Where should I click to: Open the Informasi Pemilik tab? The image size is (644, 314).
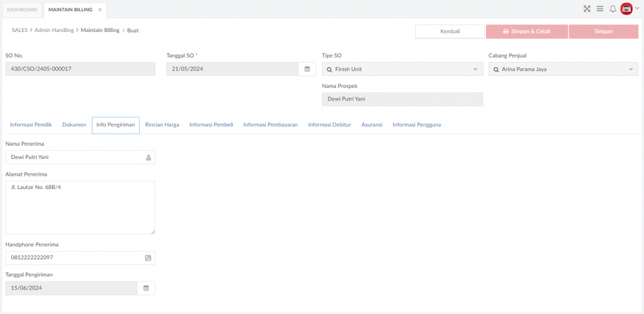(x=31, y=125)
